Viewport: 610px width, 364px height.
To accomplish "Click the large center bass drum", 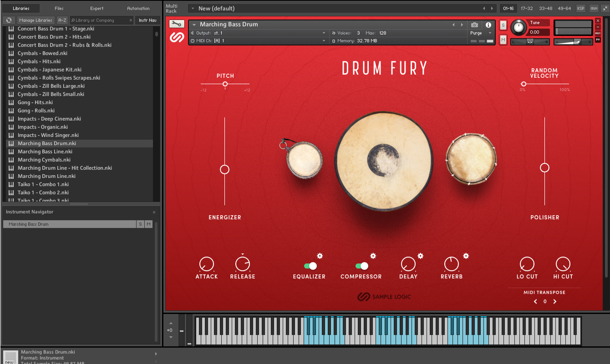I will pos(383,162).
